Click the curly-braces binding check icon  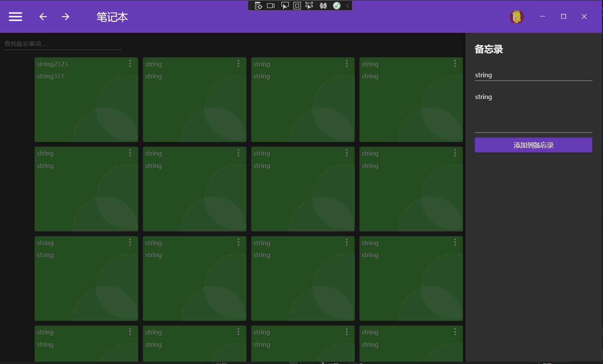tap(323, 6)
